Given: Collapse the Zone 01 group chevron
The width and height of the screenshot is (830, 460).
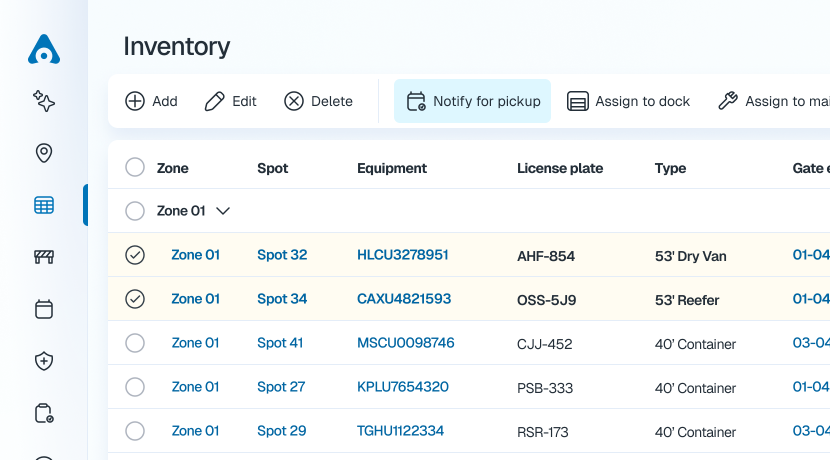Looking at the screenshot, I should click(x=223, y=211).
